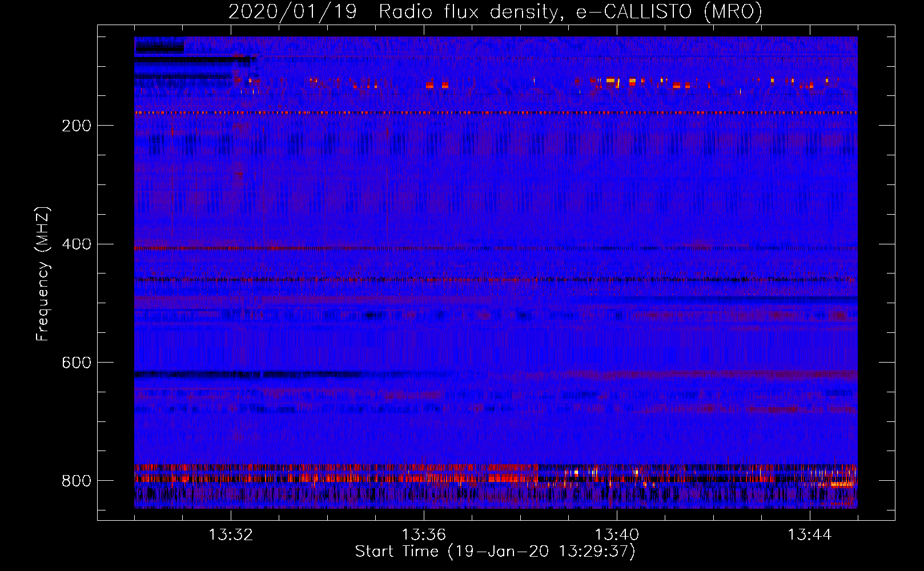Click the '13:44' time tick label

[x=810, y=535]
